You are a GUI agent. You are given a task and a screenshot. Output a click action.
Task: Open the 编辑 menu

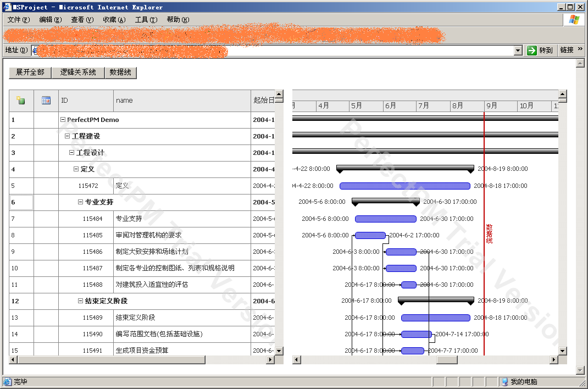50,19
